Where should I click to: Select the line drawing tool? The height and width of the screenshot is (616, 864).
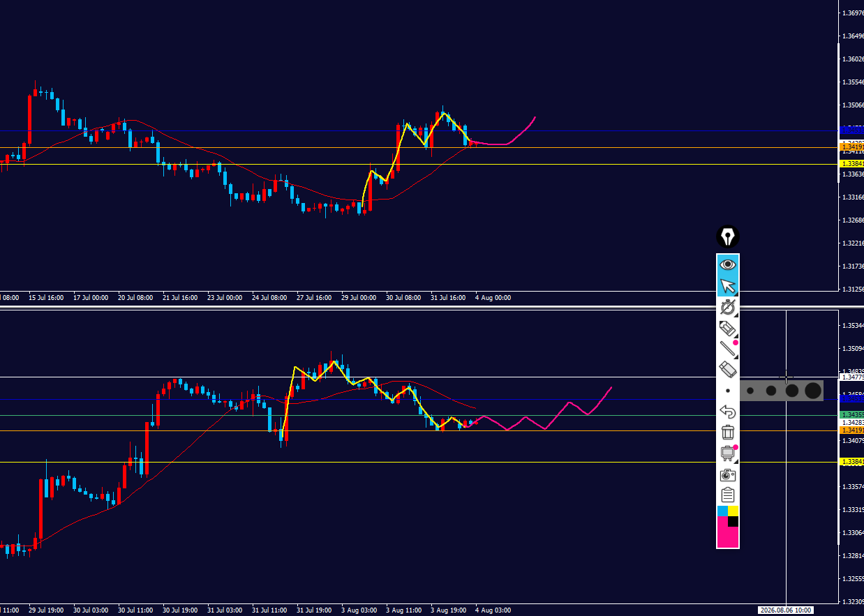pyautogui.click(x=728, y=349)
